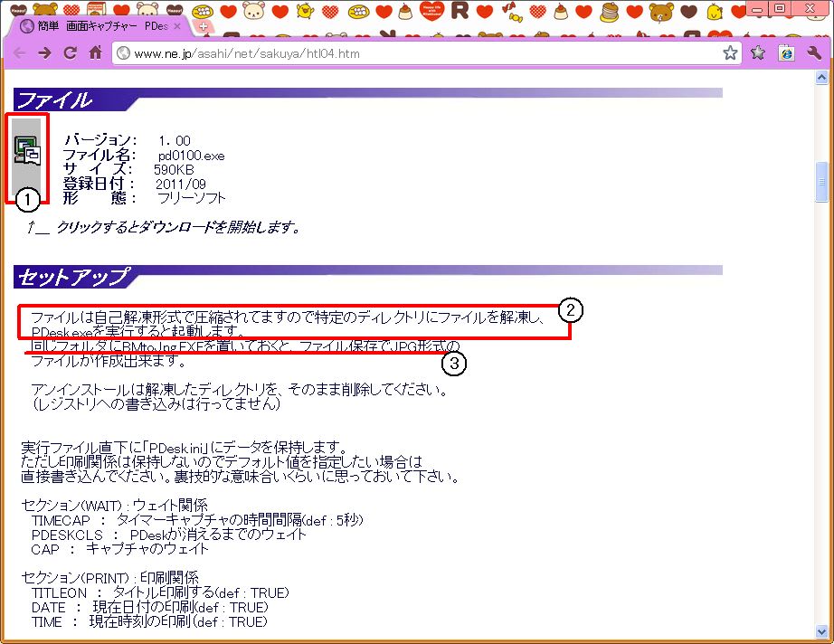Go forward to the next page

[43, 53]
